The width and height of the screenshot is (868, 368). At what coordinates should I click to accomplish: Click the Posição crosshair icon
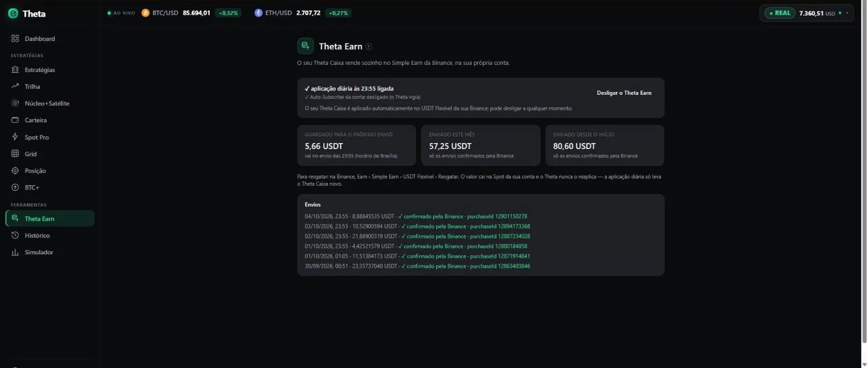[15, 171]
